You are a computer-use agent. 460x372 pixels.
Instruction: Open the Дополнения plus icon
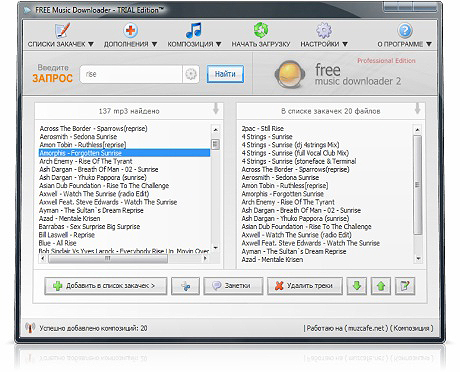130,31
